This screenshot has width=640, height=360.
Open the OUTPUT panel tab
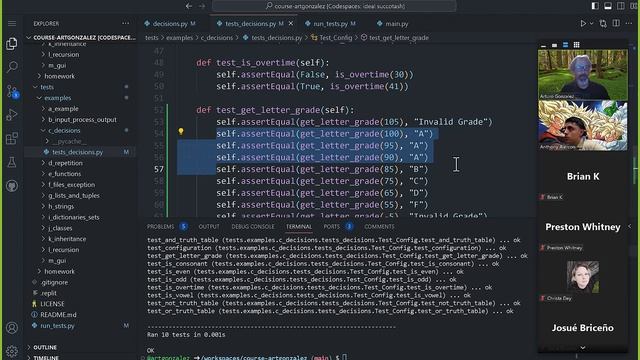pyautogui.click(x=209, y=227)
